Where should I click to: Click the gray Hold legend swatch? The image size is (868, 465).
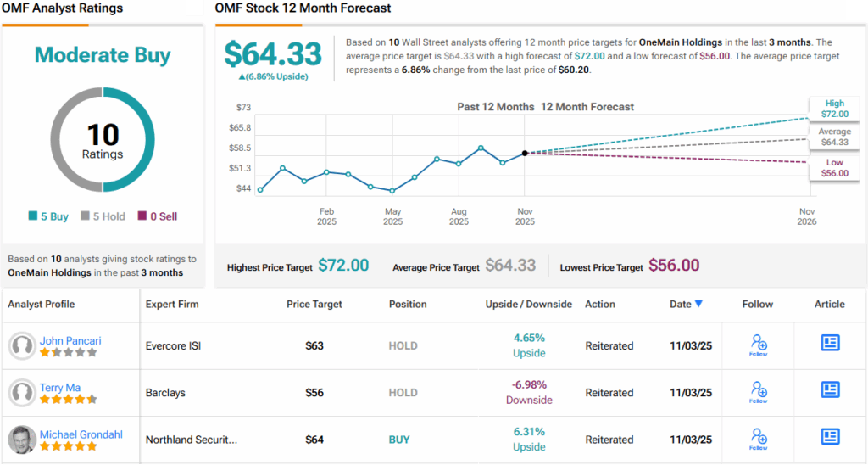pos(86,216)
